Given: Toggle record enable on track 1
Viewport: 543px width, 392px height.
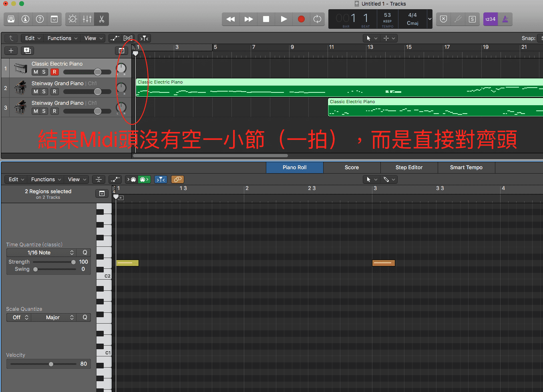Looking at the screenshot, I should click(54, 72).
